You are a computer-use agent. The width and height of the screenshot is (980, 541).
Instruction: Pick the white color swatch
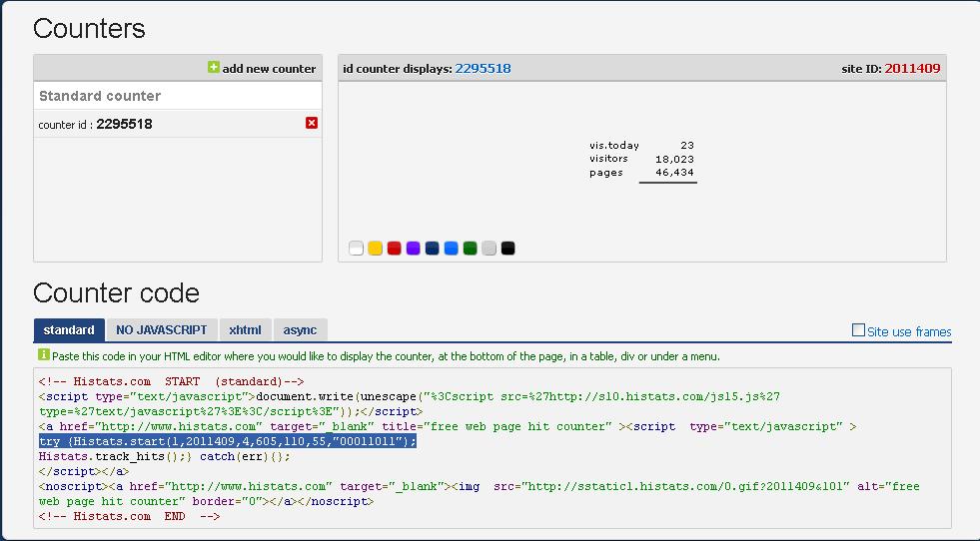tap(357, 248)
